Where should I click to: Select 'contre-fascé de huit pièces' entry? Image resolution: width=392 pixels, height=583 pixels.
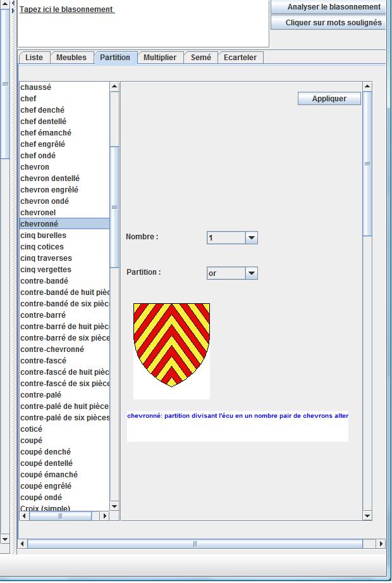point(64,372)
